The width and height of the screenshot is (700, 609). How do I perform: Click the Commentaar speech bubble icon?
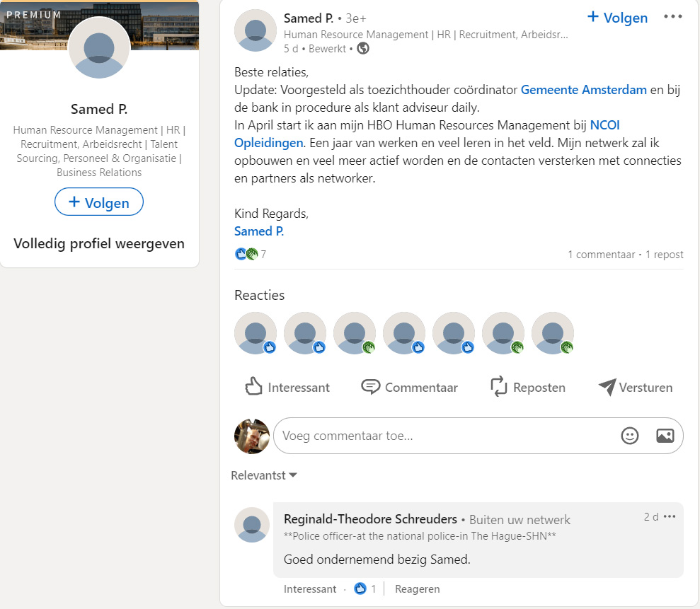click(x=371, y=387)
